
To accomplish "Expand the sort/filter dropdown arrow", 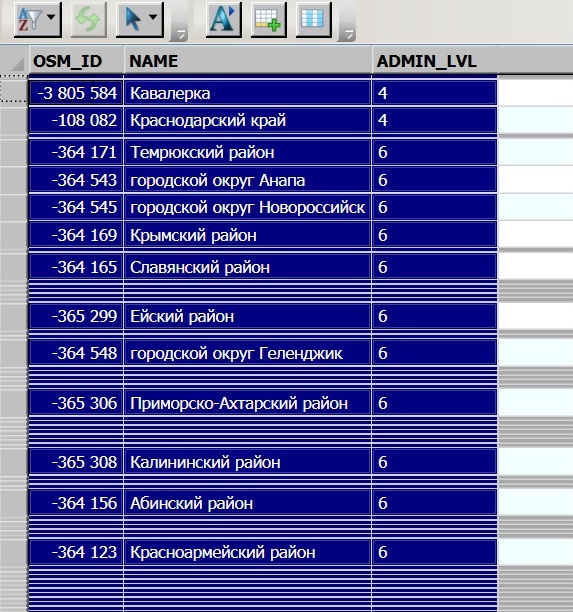I will [x=52, y=18].
